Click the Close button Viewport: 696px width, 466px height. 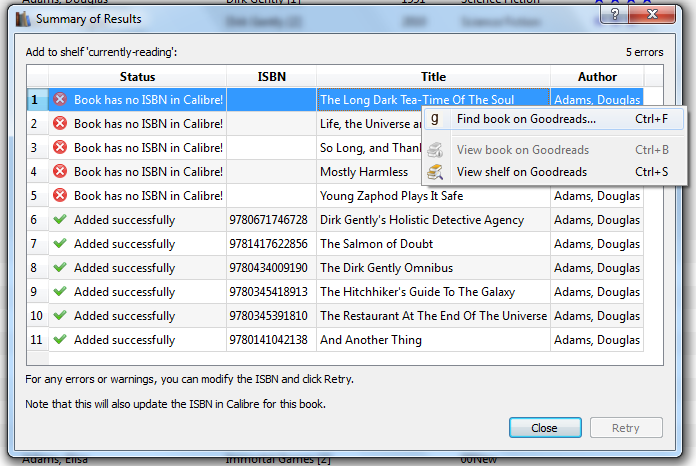click(x=545, y=428)
